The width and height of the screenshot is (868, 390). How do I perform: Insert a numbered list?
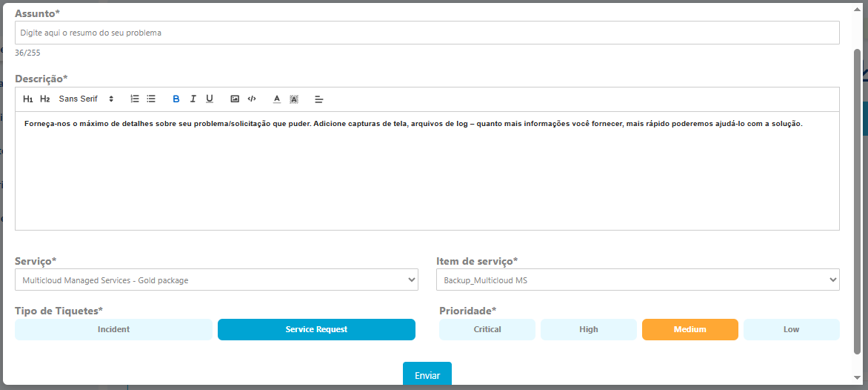coord(135,99)
